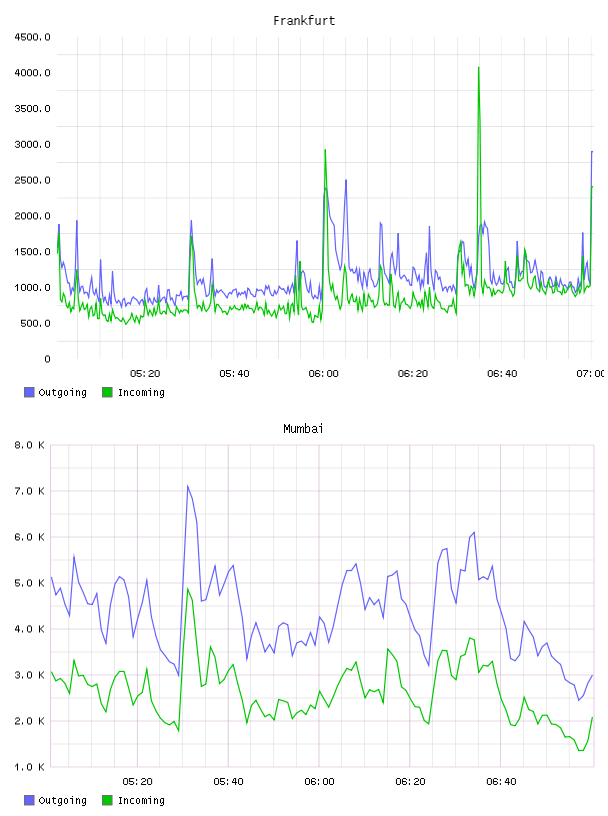The height and width of the screenshot is (816, 608).
Task: Click the 06:20 time label in Frankfurt chart
Action: coord(413,374)
